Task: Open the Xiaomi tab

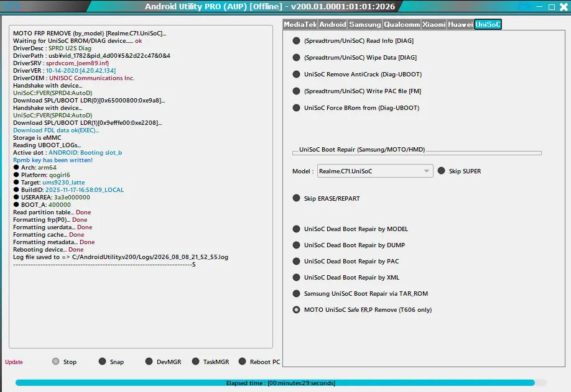Action: pyautogui.click(x=434, y=24)
